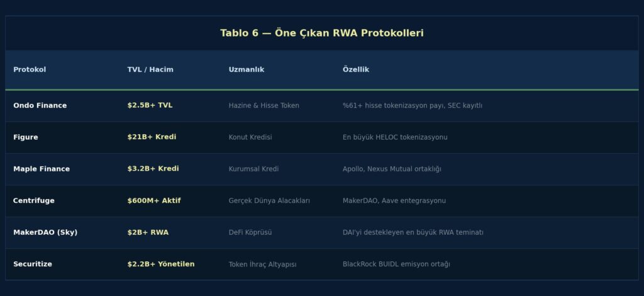Click the "Hazine & Hisse Token" cell
Image resolution: width=644 pixels, height=296 pixels.
[264, 106]
